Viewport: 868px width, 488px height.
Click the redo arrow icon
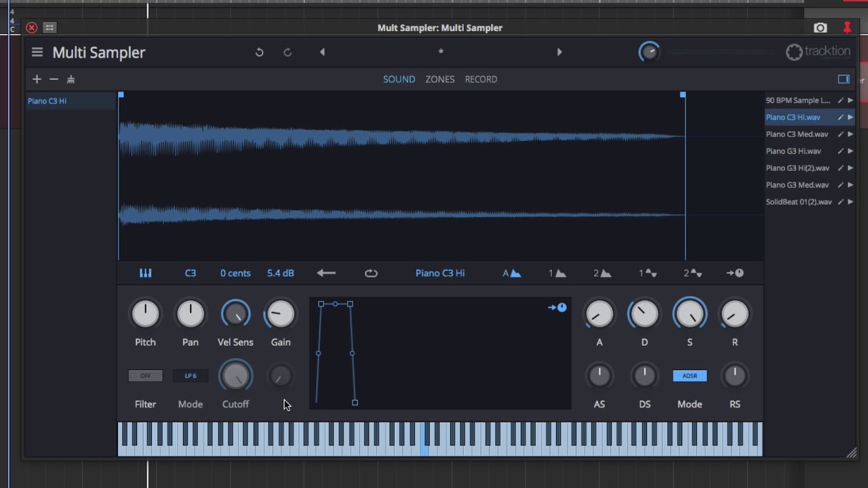[288, 52]
